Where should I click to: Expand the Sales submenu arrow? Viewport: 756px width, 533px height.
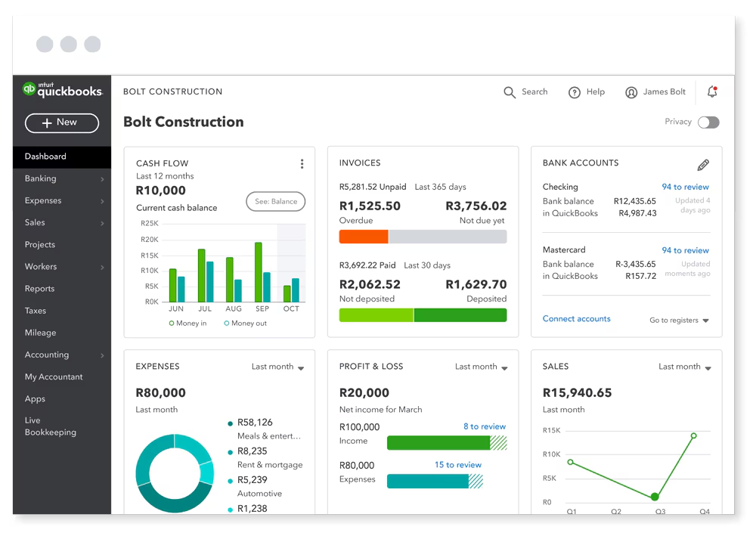click(x=102, y=223)
